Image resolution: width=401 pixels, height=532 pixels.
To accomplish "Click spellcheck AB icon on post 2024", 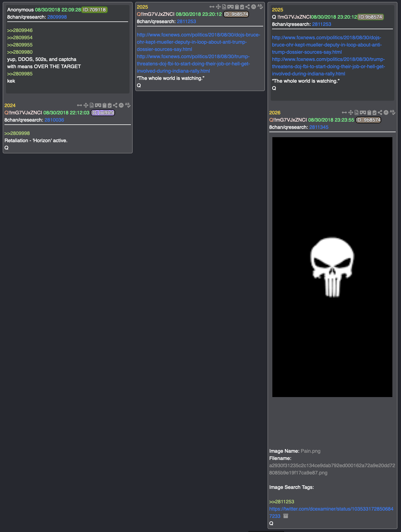I will (x=128, y=105).
